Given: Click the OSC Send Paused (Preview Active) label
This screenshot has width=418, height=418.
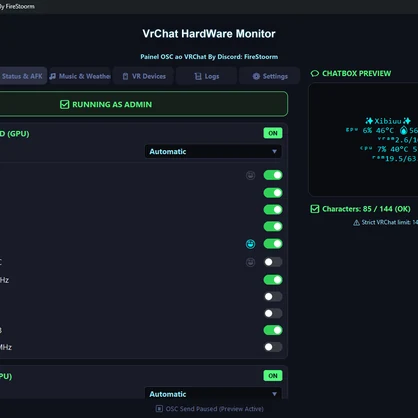Looking at the screenshot, I should [215, 409].
